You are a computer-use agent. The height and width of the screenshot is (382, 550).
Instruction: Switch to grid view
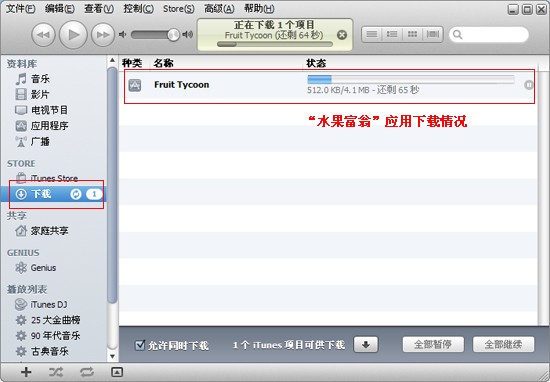click(412, 34)
